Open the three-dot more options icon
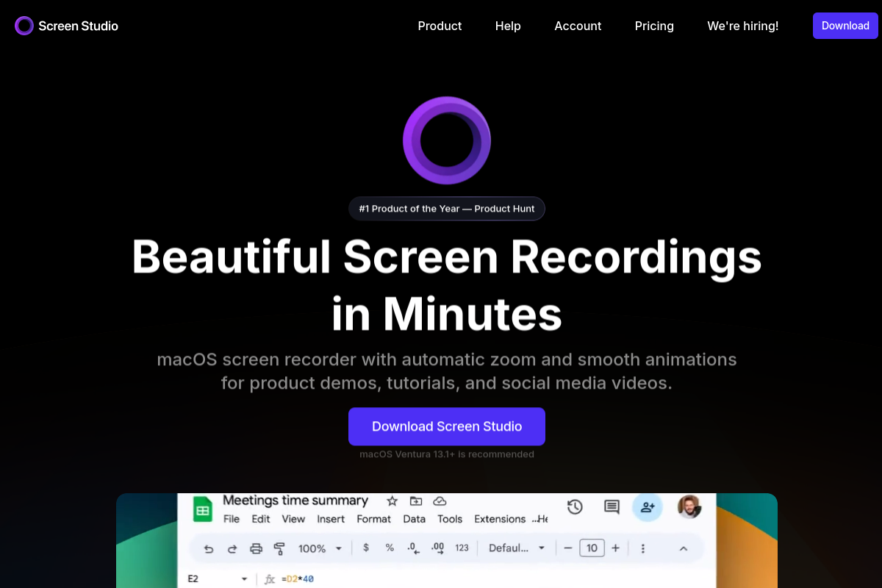882x588 pixels. [643, 548]
